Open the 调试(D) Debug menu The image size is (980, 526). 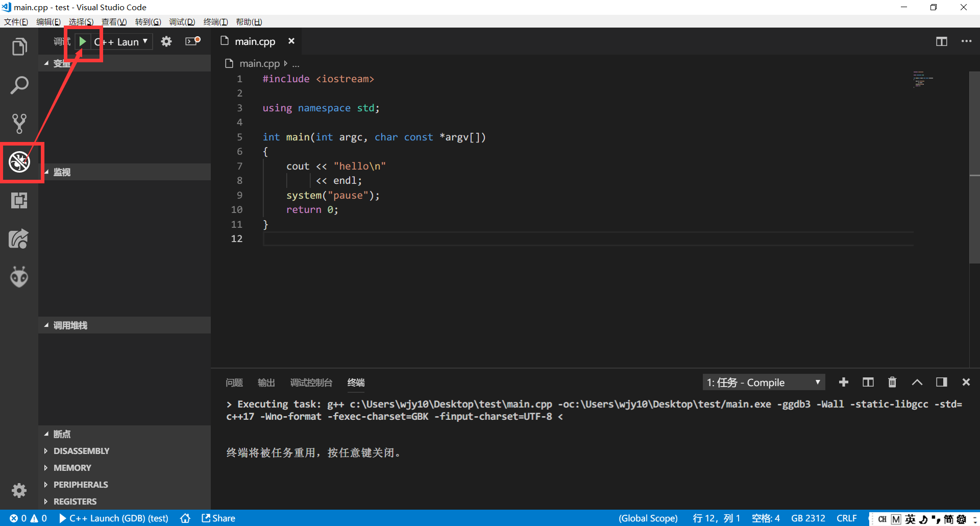click(182, 22)
